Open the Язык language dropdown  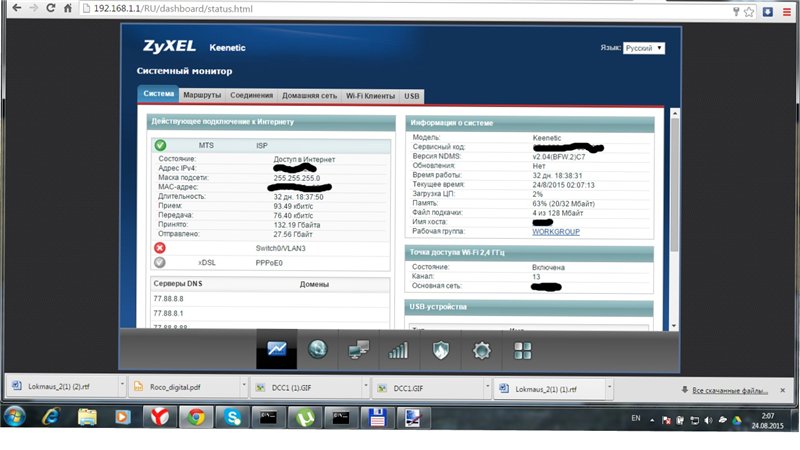pyautogui.click(x=644, y=48)
